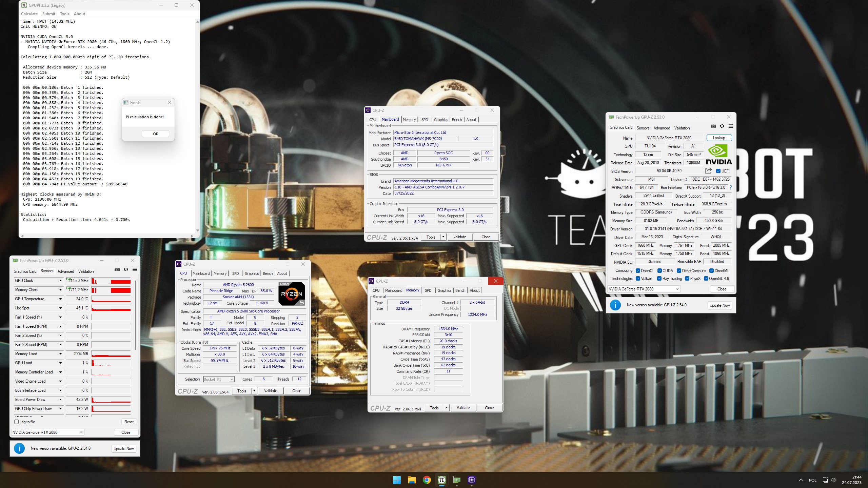This screenshot has height=488, width=868.
Task: Toggle Ray Tracing checkbox in GPU-Z
Action: point(659,279)
